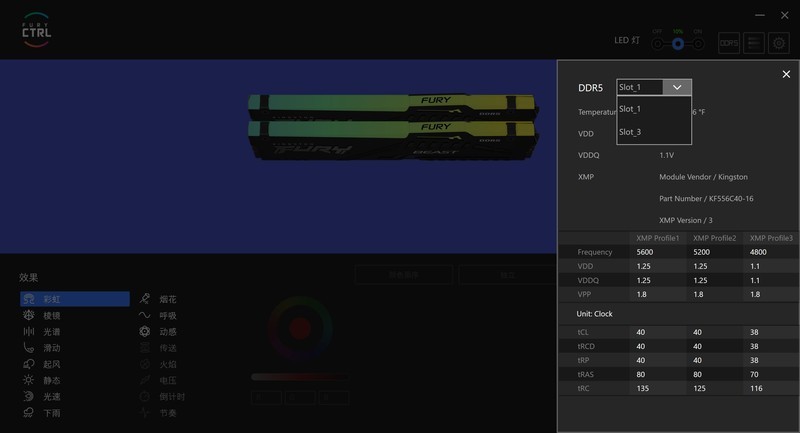Click the XMP Profile2 column header

tap(714, 238)
